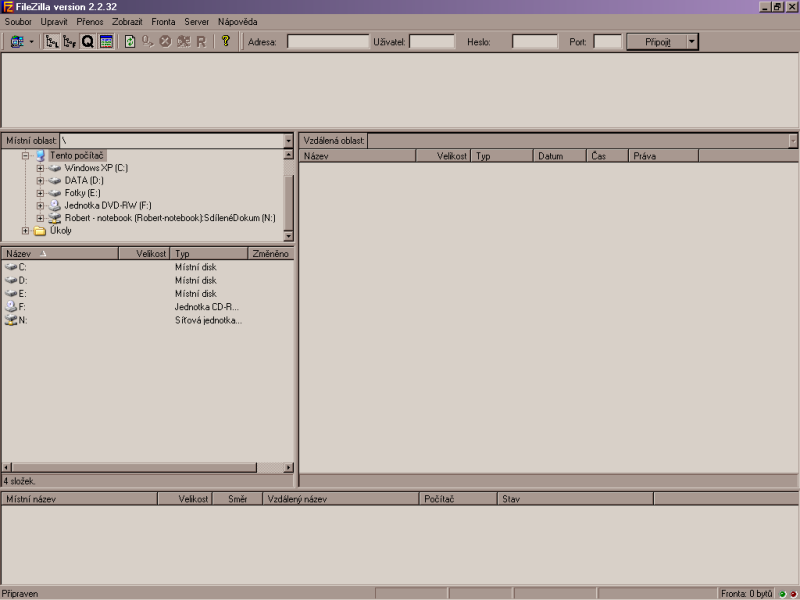Expand the Robert - notebook (N:) node
This screenshot has width=800, height=600.
tap(40, 218)
